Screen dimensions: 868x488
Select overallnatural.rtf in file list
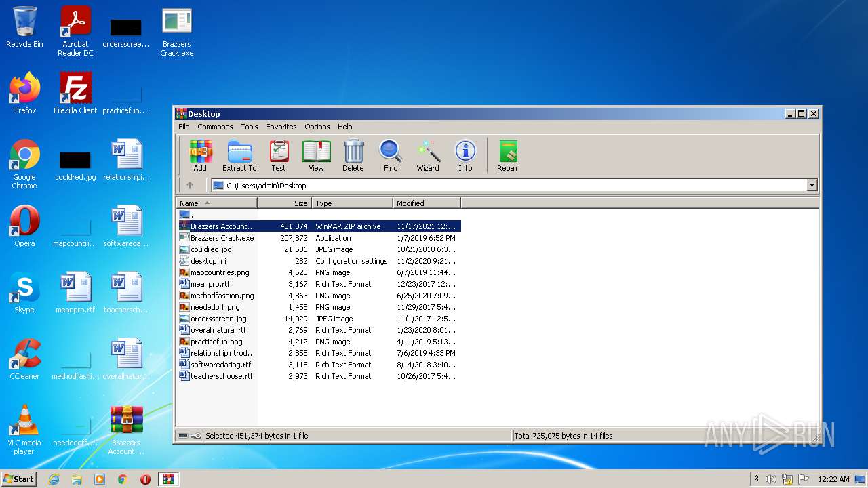click(x=319, y=330)
